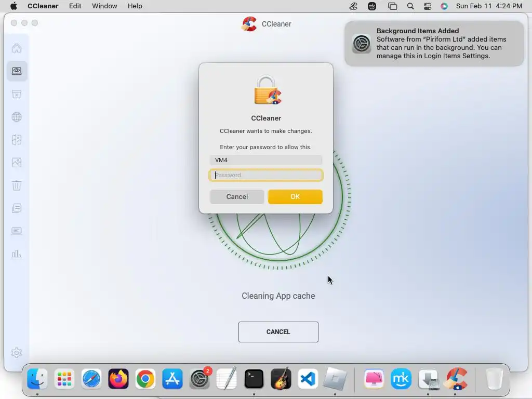Open the statistics bar-chart sidebar icon
Screen dimensions: 532x399
tap(17, 254)
